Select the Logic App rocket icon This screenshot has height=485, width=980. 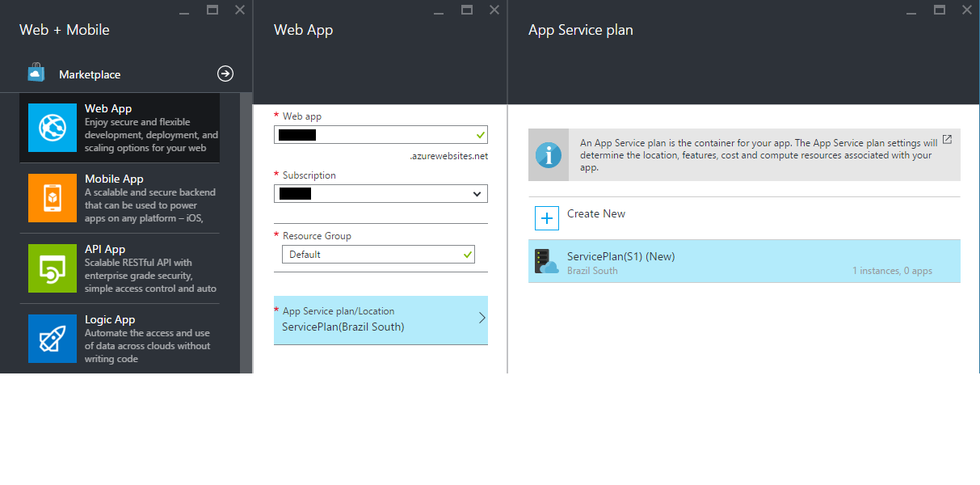point(53,339)
